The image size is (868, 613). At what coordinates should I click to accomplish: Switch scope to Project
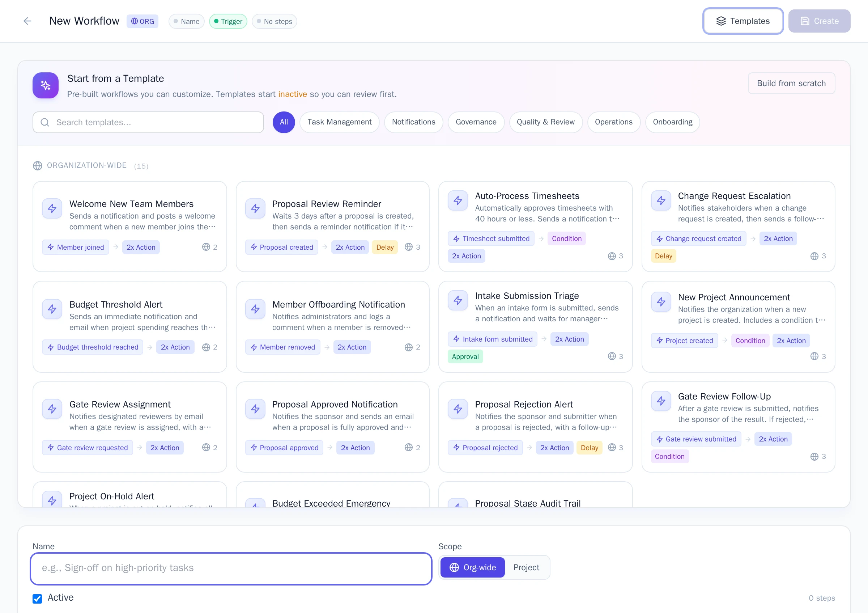pyautogui.click(x=526, y=567)
